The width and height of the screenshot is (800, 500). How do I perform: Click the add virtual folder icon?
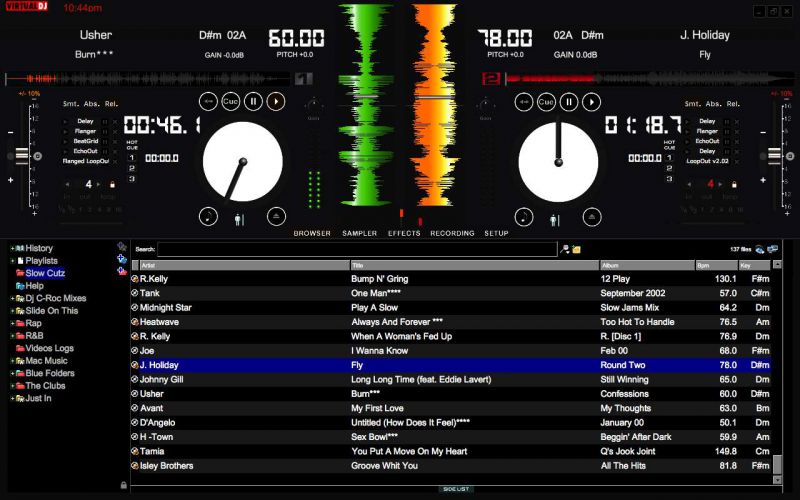pyautogui.click(x=122, y=259)
